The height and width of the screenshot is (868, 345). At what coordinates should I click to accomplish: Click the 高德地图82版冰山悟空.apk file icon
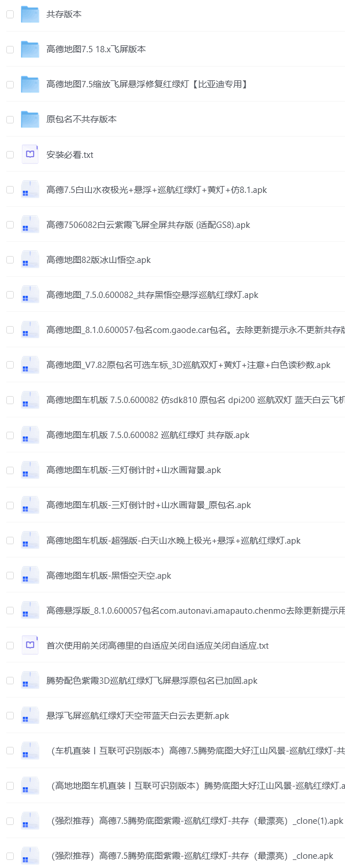point(30,259)
